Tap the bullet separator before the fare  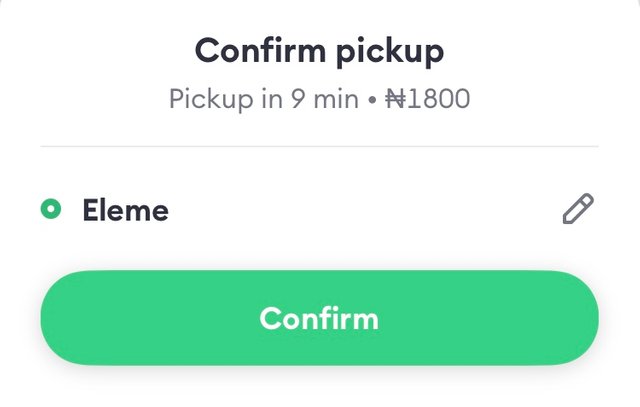click(x=372, y=100)
